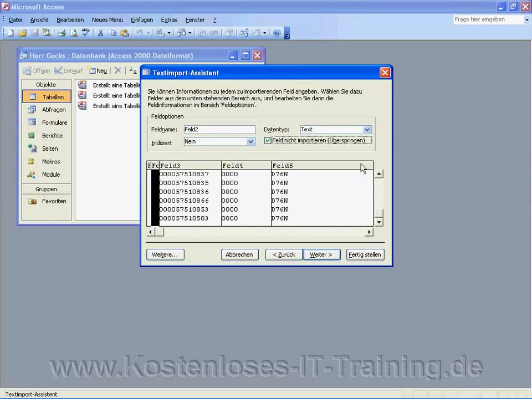This screenshot has width=532, height=399.
Task: Open the Extras menu
Action: 169,20
